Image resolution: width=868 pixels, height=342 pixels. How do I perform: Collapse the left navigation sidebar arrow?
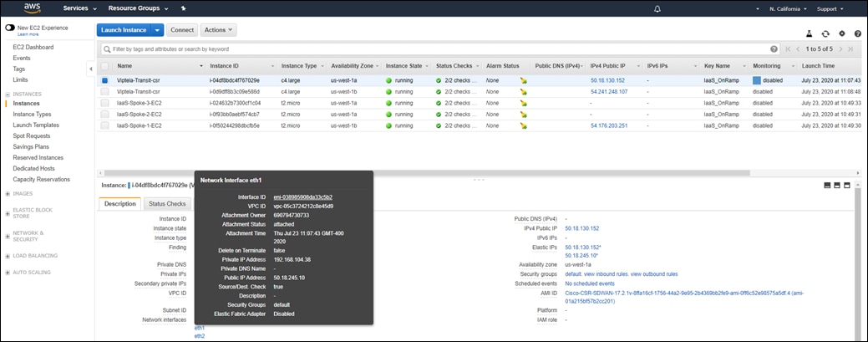pos(91,69)
